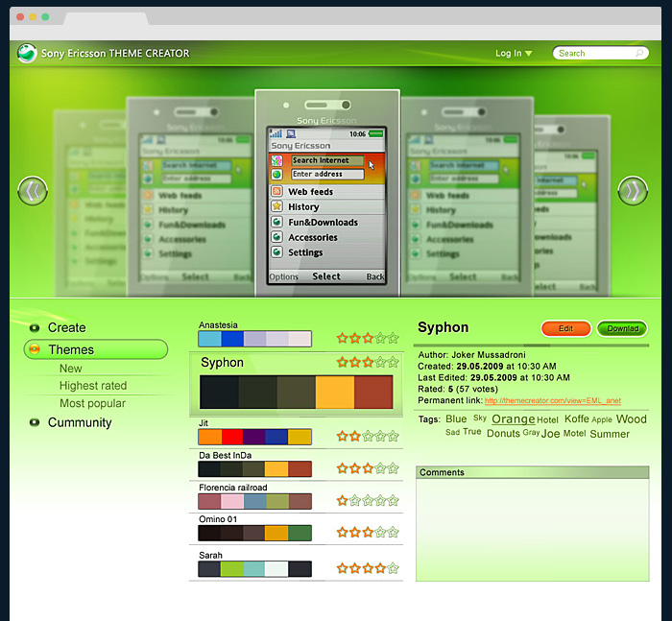Click Settings icon on center phone

[276, 252]
